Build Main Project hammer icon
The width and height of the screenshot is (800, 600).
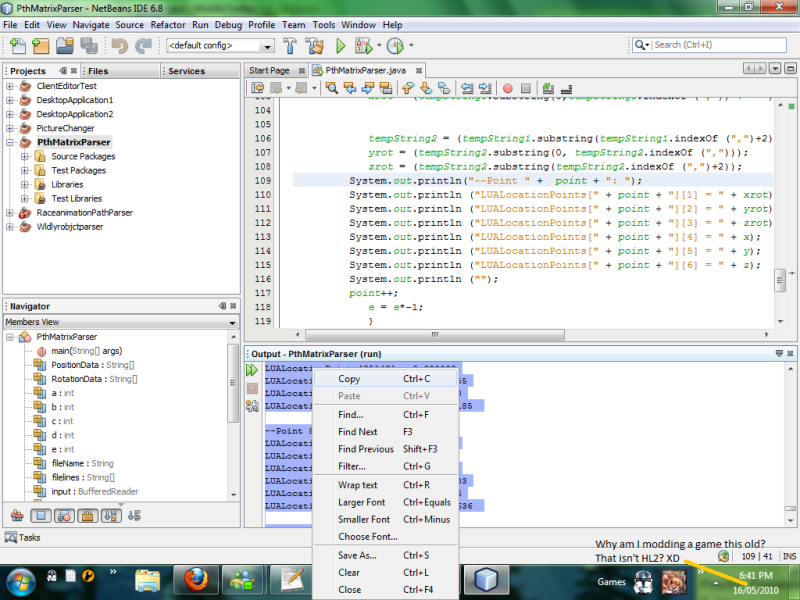(290, 46)
